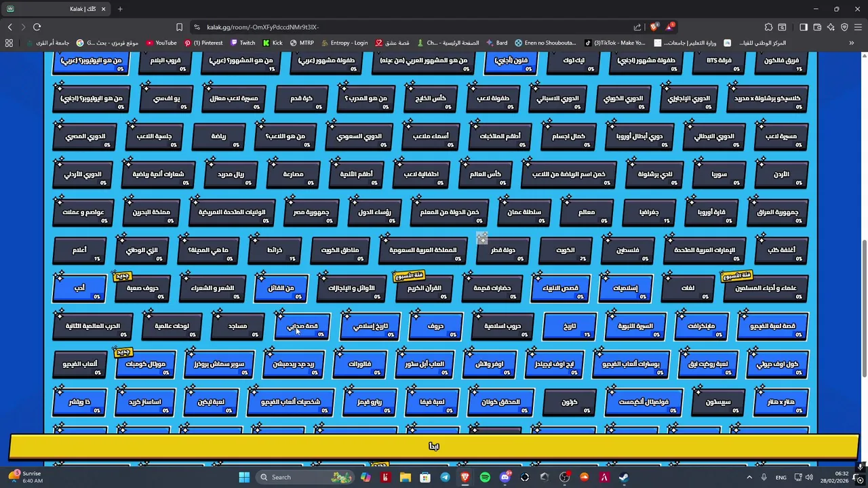
Task: Open the YouTube bookmark
Action: 161,43
